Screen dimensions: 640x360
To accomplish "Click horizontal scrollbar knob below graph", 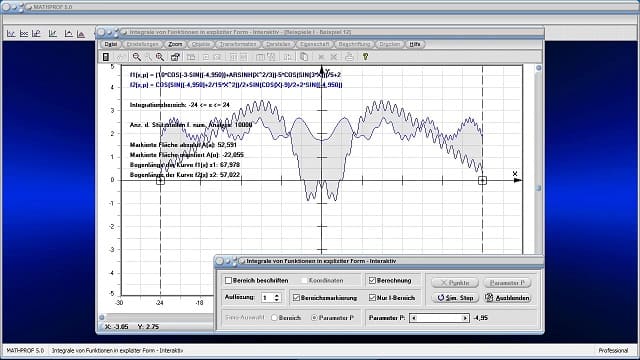I will (x=102, y=317).
